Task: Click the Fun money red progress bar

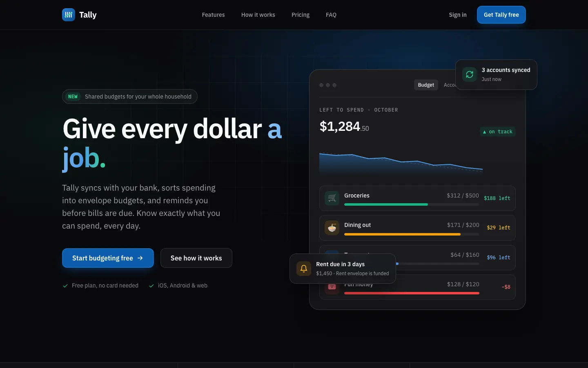Action: coord(412,293)
